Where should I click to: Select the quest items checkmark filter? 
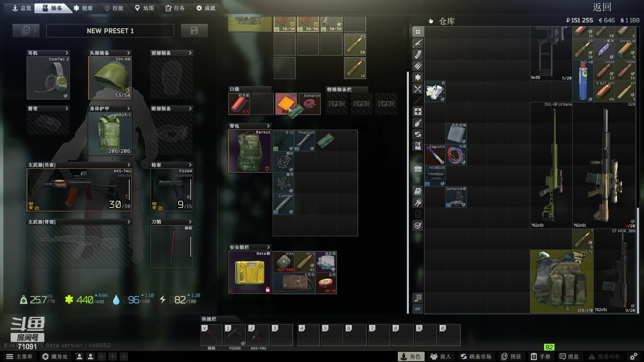tap(418, 226)
